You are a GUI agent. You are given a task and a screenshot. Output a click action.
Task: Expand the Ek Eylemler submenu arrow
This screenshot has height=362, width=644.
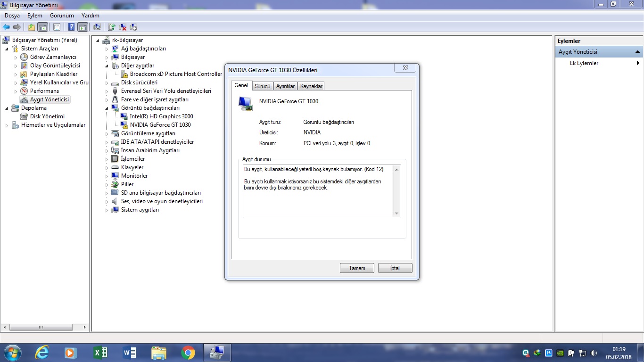(638, 63)
